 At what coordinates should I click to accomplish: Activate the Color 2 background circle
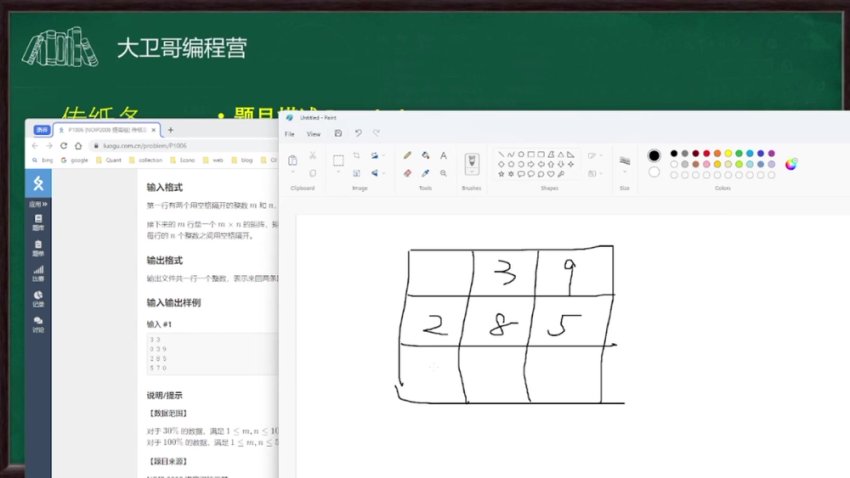tap(654, 172)
